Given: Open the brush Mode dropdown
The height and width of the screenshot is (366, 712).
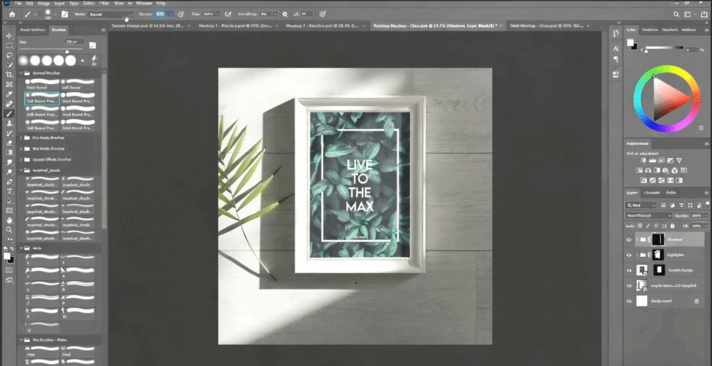Looking at the screenshot, I should [111, 15].
